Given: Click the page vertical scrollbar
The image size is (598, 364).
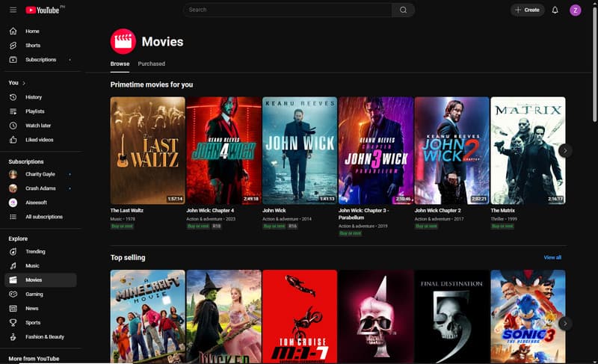Looking at the screenshot, I should [594, 65].
